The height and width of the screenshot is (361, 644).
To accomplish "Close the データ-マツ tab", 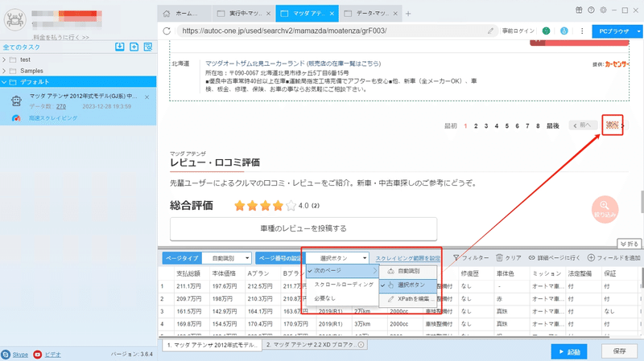I will point(395,14).
